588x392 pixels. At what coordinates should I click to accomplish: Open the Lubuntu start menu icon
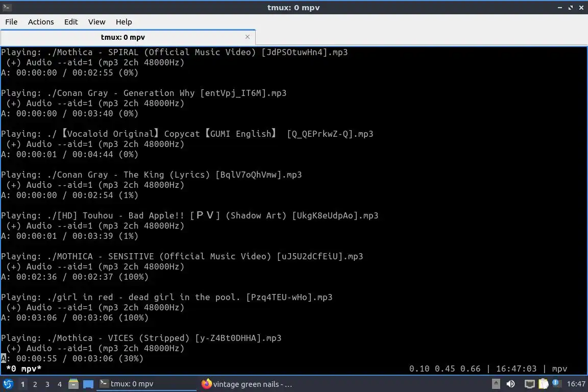8,384
